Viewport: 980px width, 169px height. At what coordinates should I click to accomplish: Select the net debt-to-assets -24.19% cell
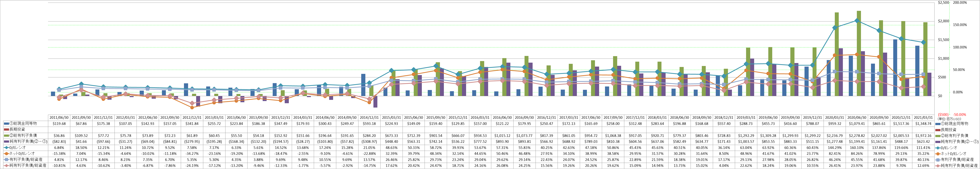point(192,166)
